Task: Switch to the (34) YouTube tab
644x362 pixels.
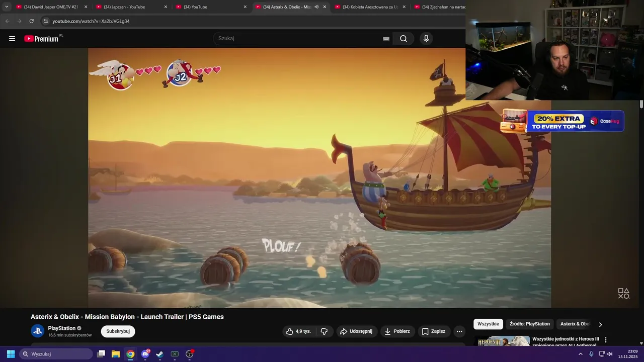Action: point(211,7)
